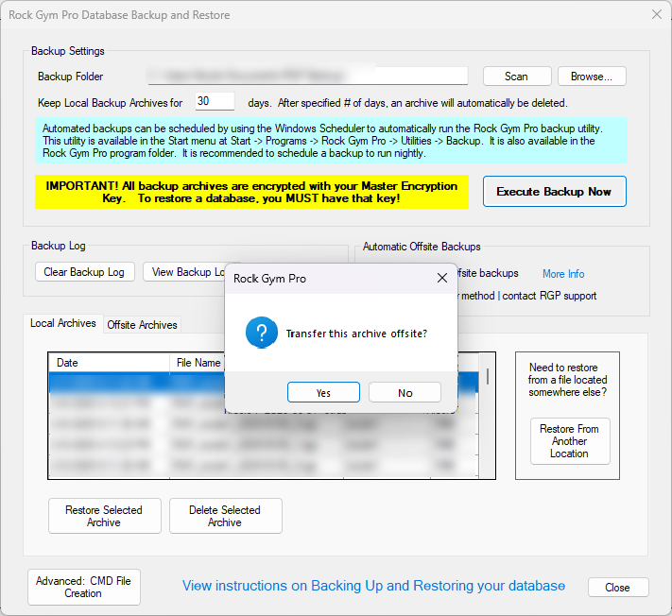672x616 pixels.
Task: Click 'contact RGP support' text
Action: [549, 296]
